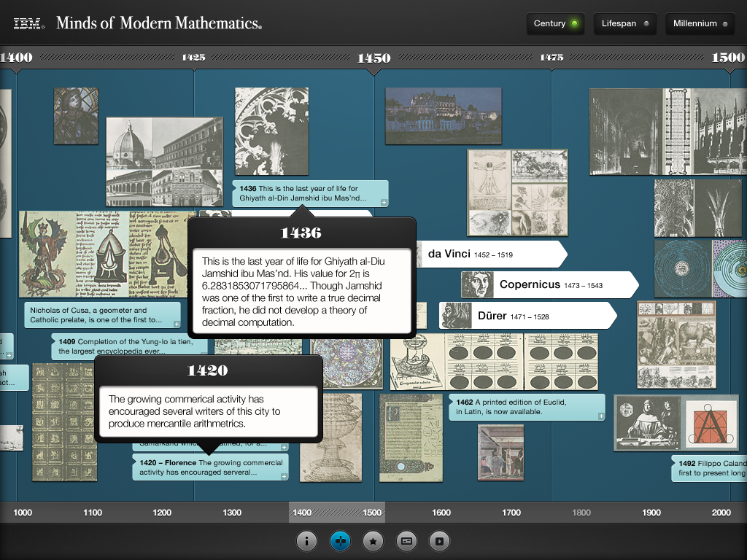747x560 pixels.
Task: Click the 1425 marker on top ruler
Action: pyautogui.click(x=193, y=58)
